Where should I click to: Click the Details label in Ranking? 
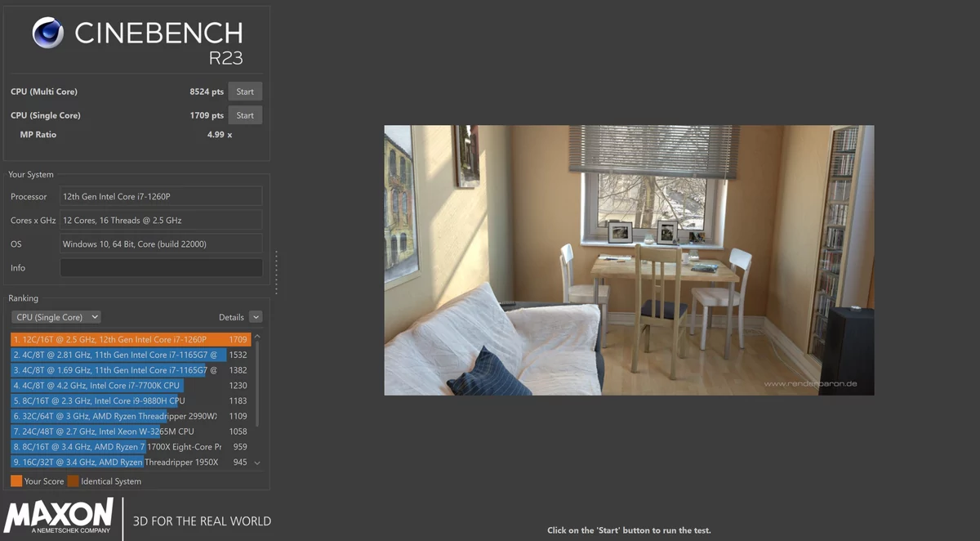[231, 317]
